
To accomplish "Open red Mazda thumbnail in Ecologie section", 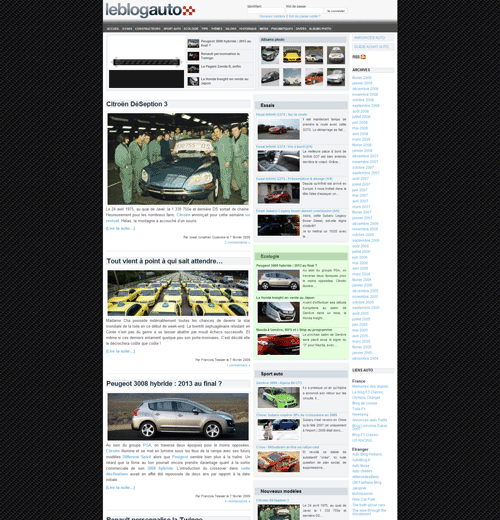I will tap(279, 345).
